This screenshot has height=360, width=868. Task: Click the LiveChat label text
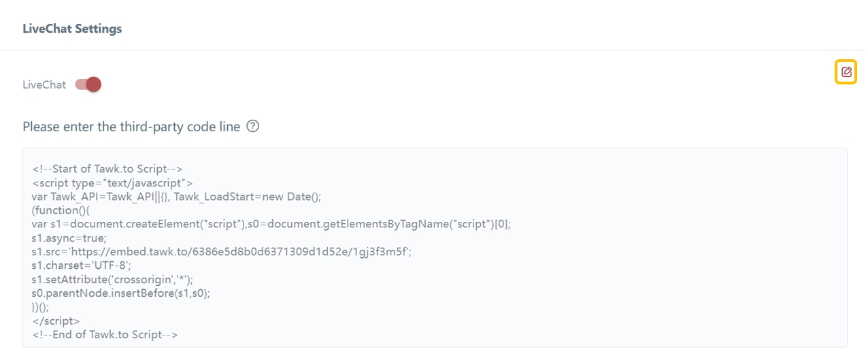click(x=44, y=85)
